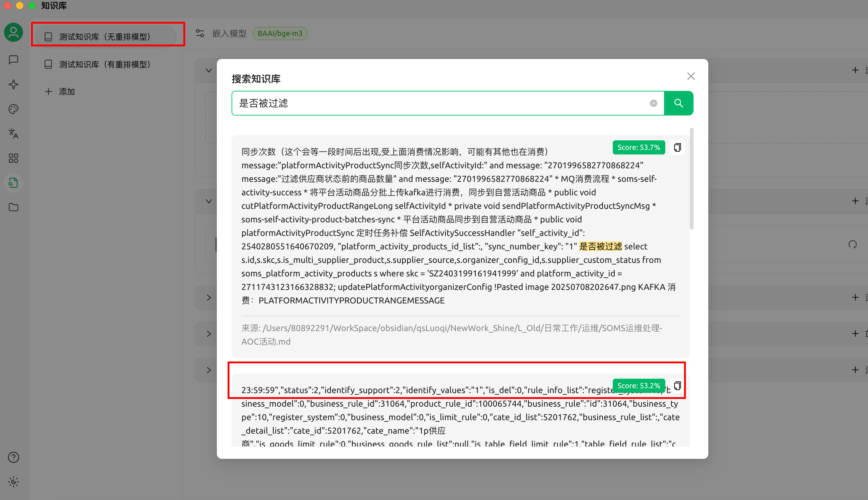Open the files folder page
Viewport: 868px width, 500px height.
tap(14, 207)
